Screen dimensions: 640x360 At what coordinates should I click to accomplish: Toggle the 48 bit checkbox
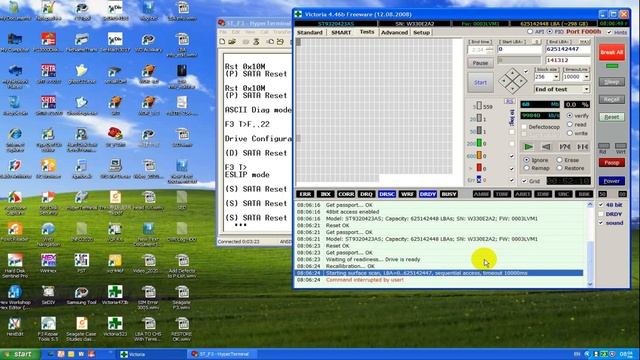pyautogui.click(x=601, y=205)
